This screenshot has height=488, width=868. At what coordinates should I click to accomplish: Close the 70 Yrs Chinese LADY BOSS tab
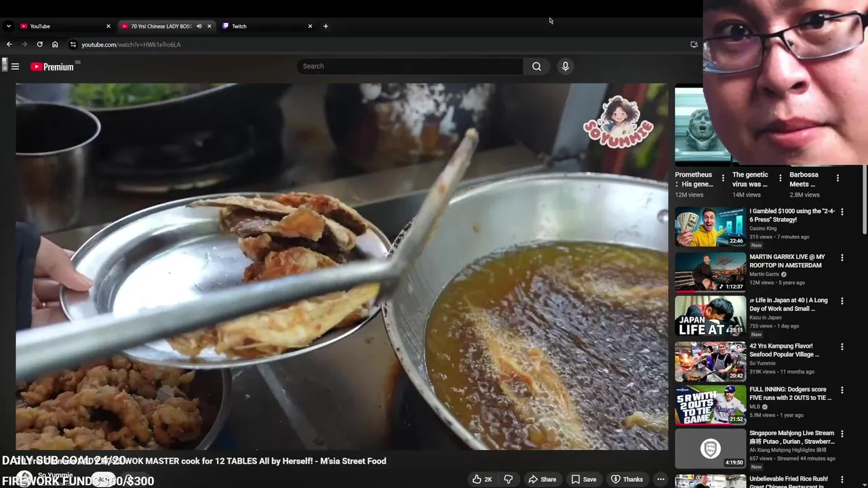pos(209,26)
